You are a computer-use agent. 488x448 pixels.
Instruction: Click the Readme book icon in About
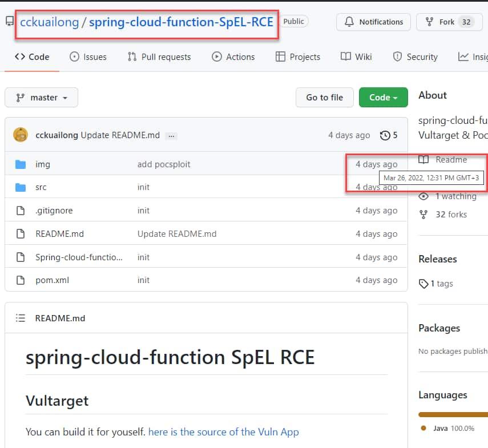click(x=424, y=160)
